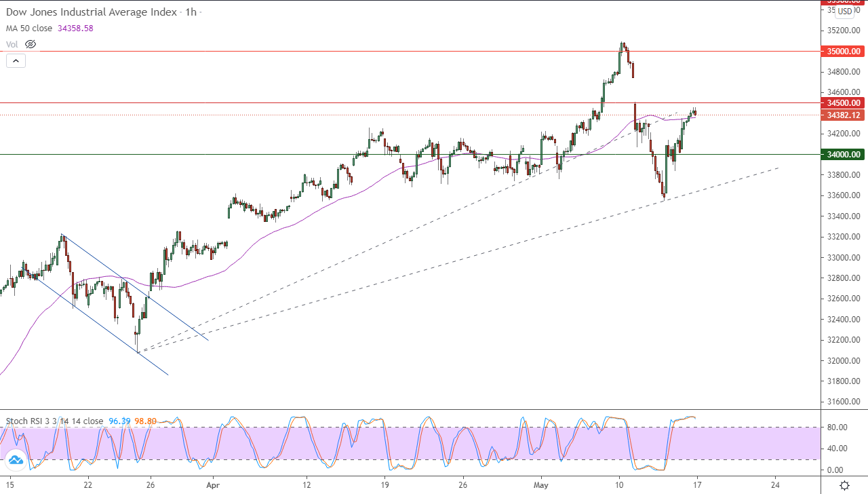Viewport: 868px width, 494px height.
Task: Click the Apr label on the time axis
Action: [x=213, y=485]
